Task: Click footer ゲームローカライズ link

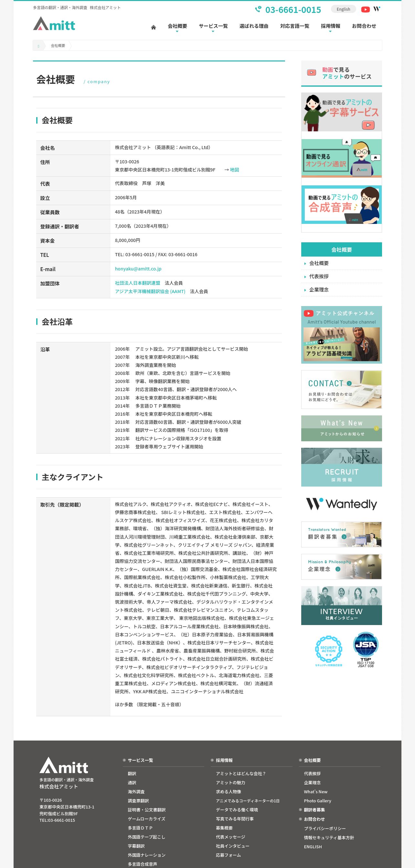Action: coord(146,819)
